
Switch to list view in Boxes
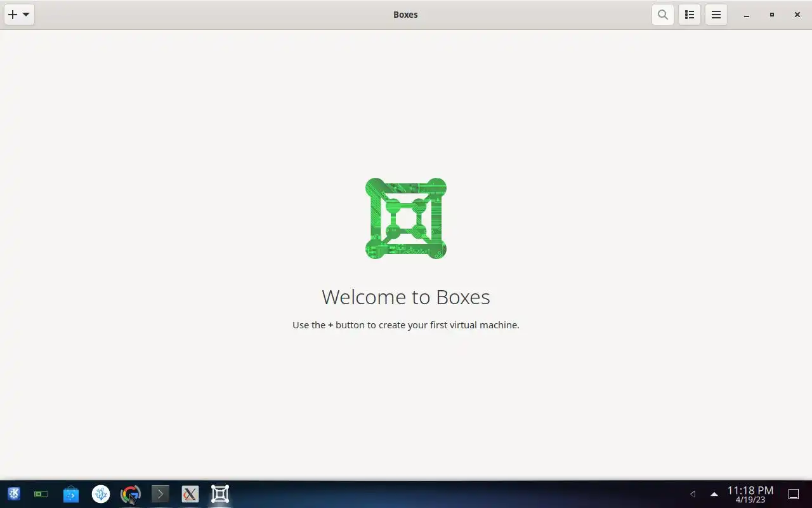[690, 15]
